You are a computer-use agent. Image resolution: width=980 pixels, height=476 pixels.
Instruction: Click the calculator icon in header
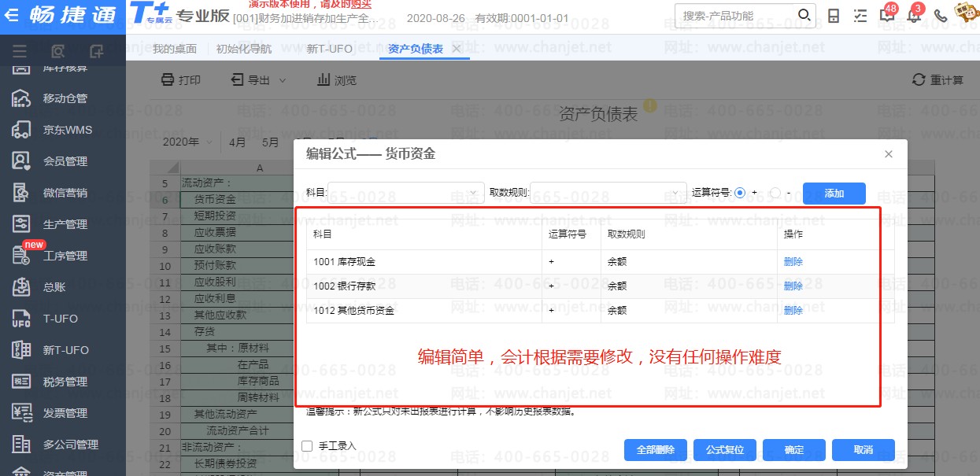(x=834, y=16)
